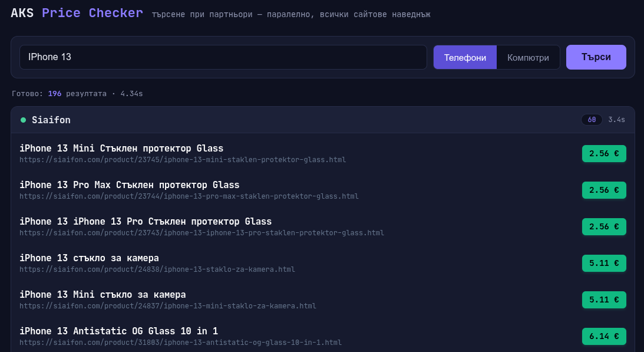Click the 6.14 € price badge
This screenshot has width=644, height=352.
(604, 336)
